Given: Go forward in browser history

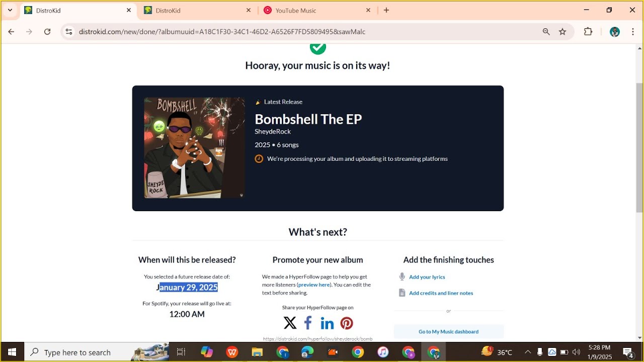Looking at the screenshot, I should [x=29, y=32].
